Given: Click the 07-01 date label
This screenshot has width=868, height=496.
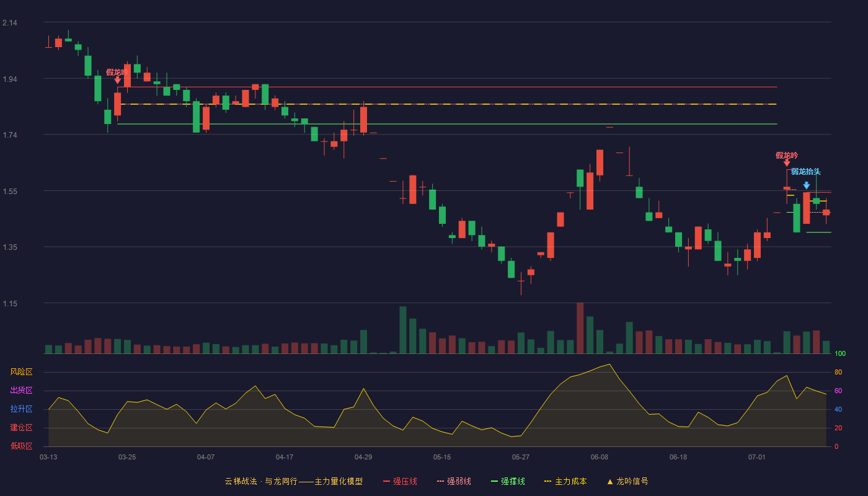Looking at the screenshot, I should click(x=757, y=457).
